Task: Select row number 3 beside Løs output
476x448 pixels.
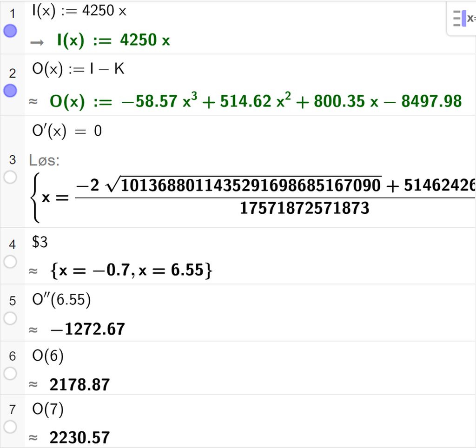Action: coord(13,159)
